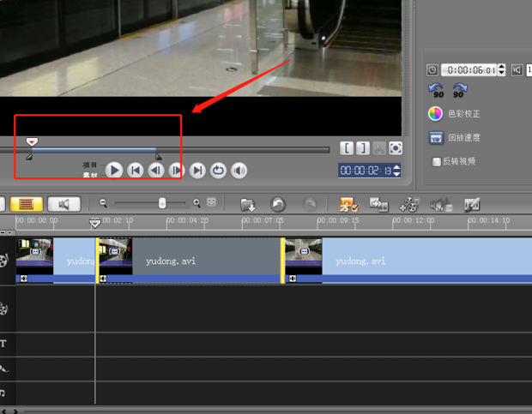Click the Music Track note icon

(x=3, y=393)
